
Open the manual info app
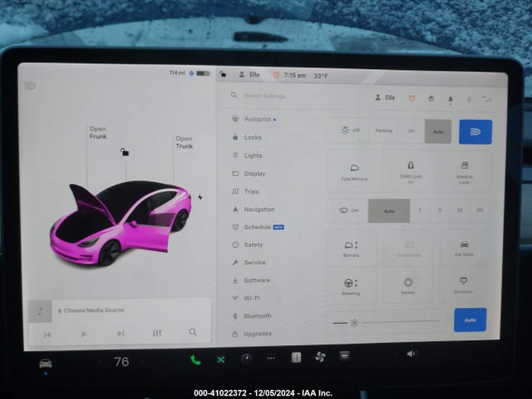coord(296,357)
